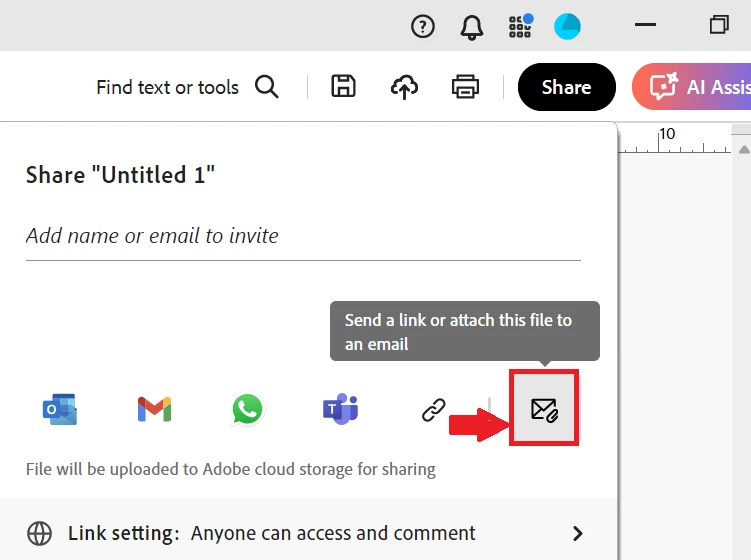The height and width of the screenshot is (560, 751).
Task: Click the Add name or email field
Action: click(x=303, y=236)
